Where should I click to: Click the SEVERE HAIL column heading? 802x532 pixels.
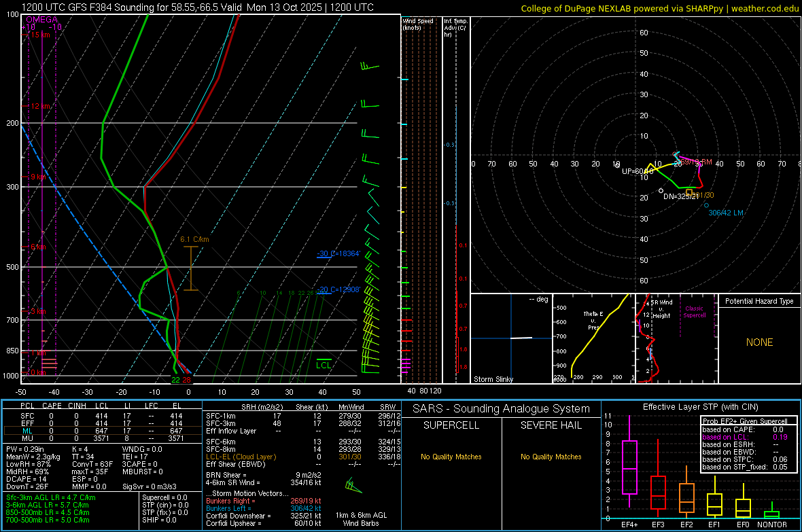click(x=551, y=425)
